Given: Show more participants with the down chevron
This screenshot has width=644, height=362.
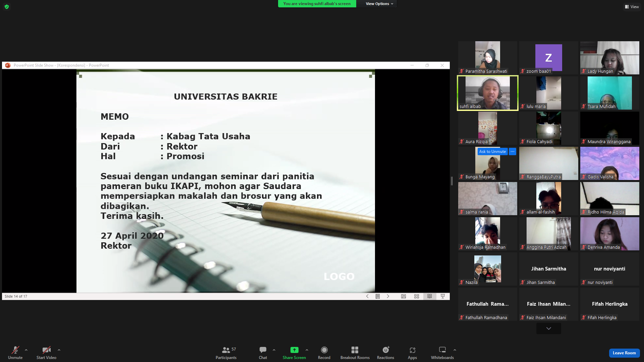Looking at the screenshot, I should click(x=549, y=328).
